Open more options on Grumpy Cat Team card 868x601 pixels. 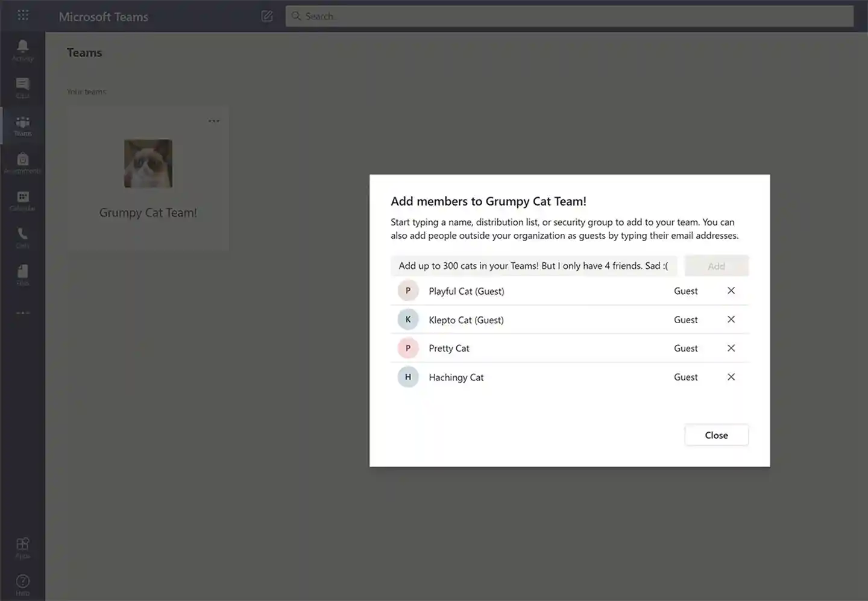(214, 121)
